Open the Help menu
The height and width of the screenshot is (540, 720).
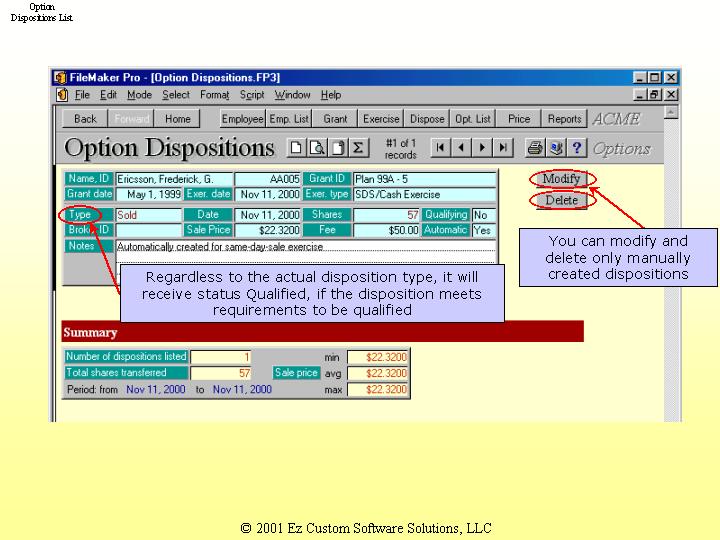pyautogui.click(x=331, y=95)
